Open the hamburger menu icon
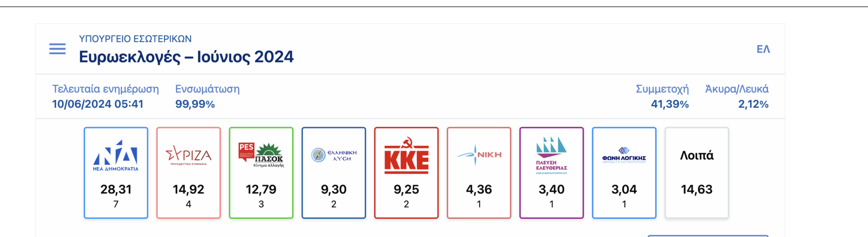Image resolution: width=868 pixels, height=237 pixels. [x=57, y=49]
